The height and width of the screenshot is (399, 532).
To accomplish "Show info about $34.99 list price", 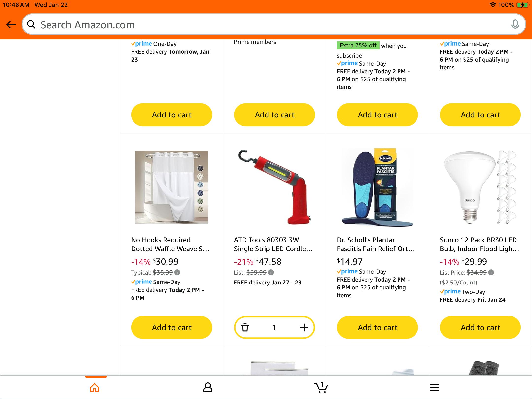I will 491,272.
